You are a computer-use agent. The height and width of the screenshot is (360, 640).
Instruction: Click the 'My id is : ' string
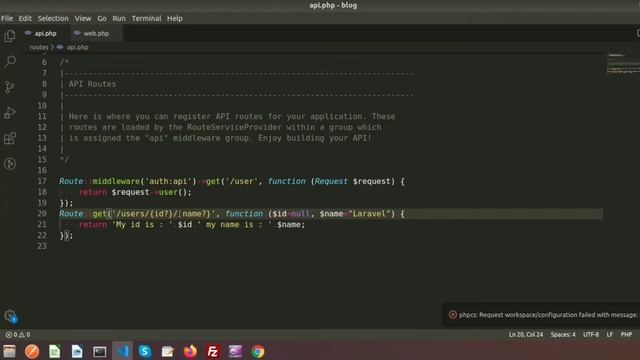[x=143, y=224]
